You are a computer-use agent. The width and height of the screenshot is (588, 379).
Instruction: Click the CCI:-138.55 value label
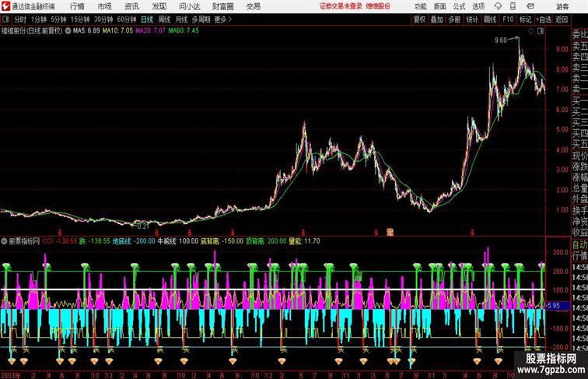[x=59, y=241]
